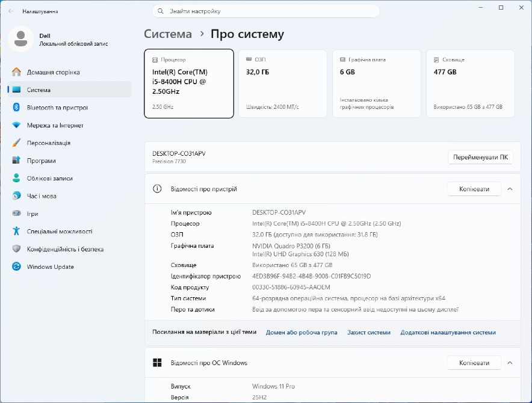Viewport: 532px width, 403px height.
Task: Open Час і мова settings
Action: click(70, 195)
